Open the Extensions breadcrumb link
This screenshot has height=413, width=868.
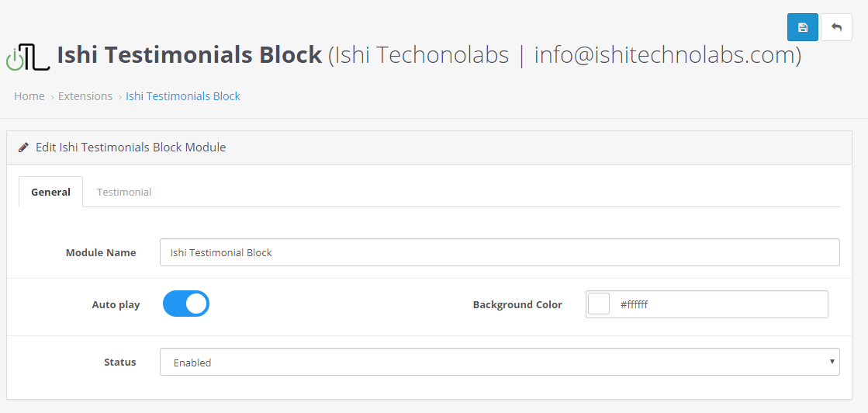[85, 96]
